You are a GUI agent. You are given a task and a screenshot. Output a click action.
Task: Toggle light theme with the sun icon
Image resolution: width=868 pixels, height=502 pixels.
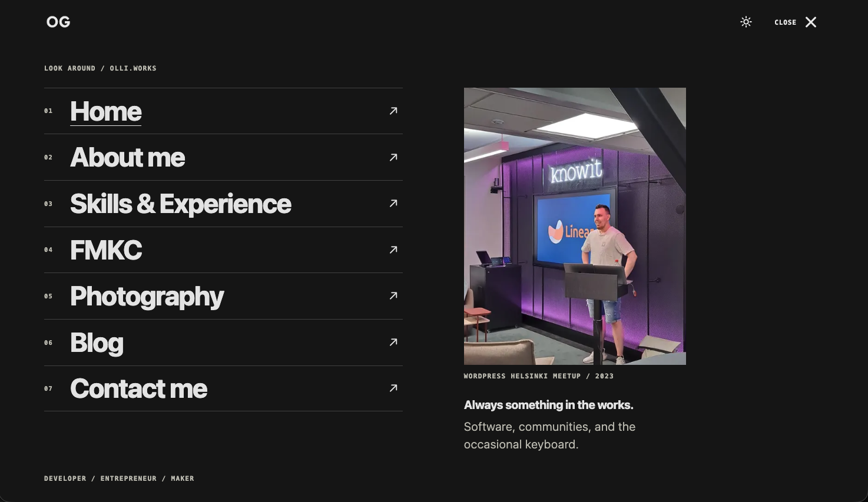point(746,22)
